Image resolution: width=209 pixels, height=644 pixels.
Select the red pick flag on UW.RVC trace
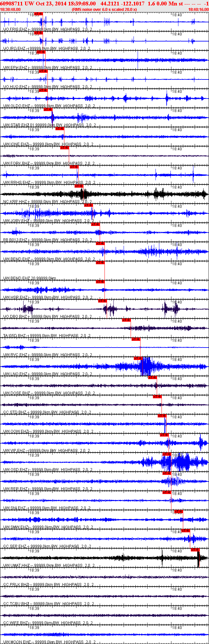[136, 339]
